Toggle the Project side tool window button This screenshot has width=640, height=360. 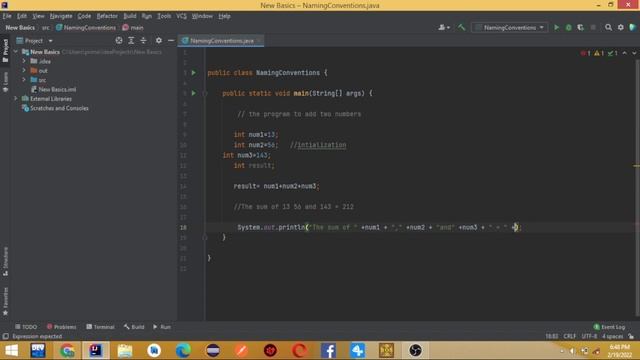(5, 51)
